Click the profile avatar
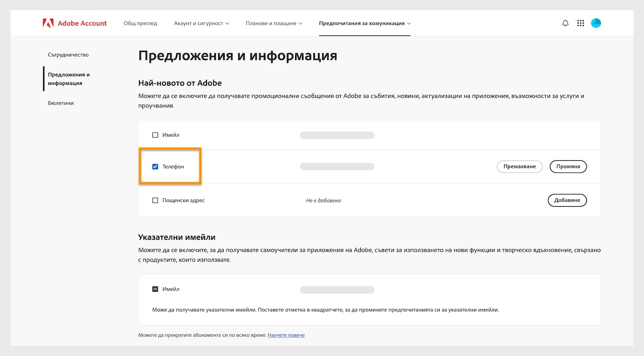 pos(596,23)
